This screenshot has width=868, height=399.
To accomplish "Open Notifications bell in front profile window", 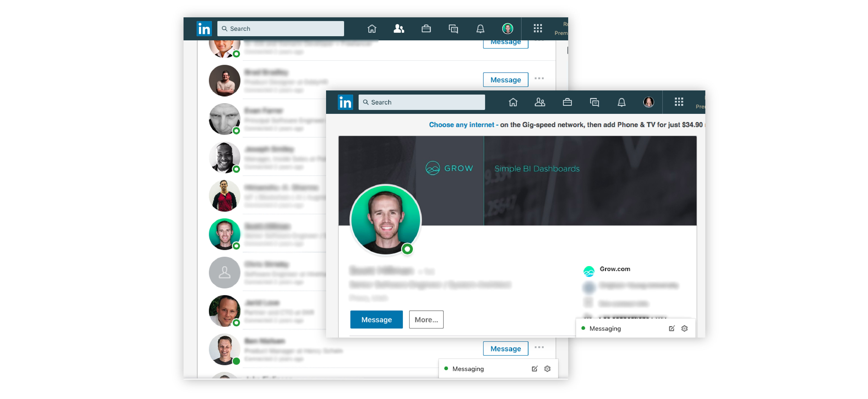I will pos(621,102).
